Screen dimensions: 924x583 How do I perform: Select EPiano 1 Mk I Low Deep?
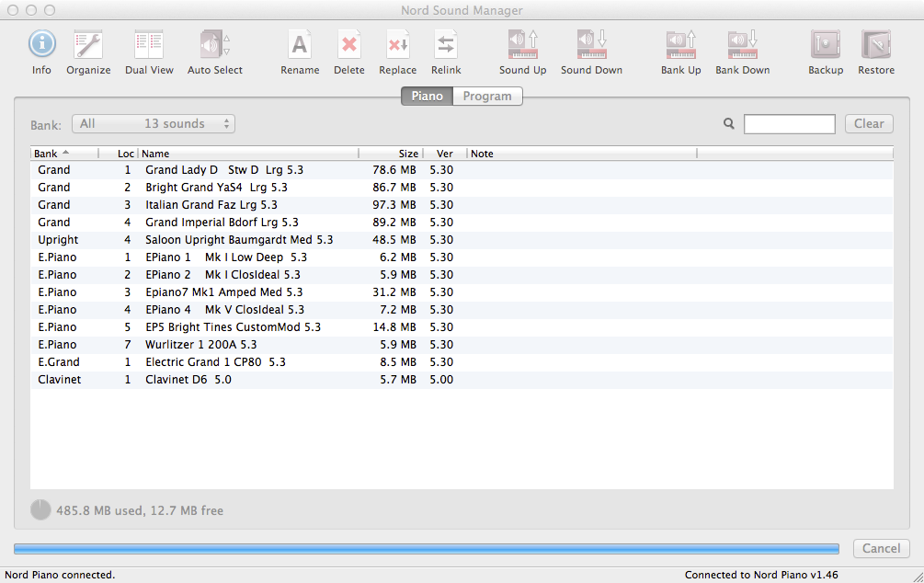[x=462, y=257]
